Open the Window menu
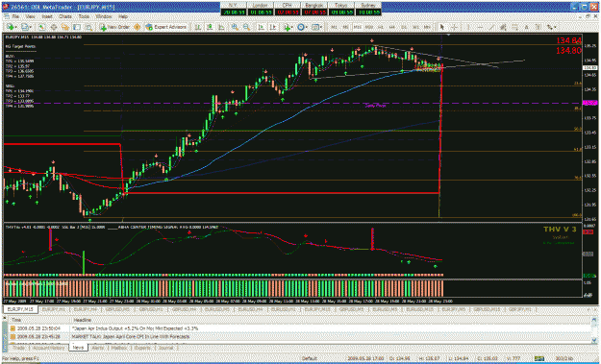 pyautogui.click(x=104, y=17)
